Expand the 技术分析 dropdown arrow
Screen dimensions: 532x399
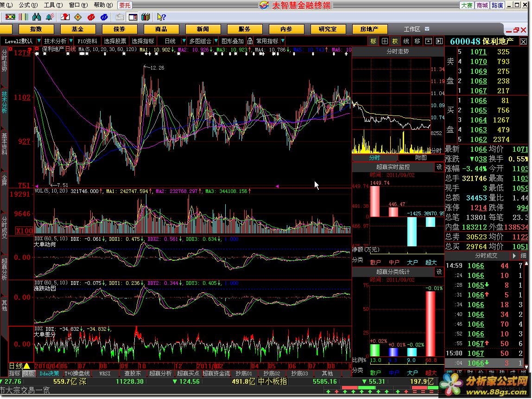(x=71, y=41)
